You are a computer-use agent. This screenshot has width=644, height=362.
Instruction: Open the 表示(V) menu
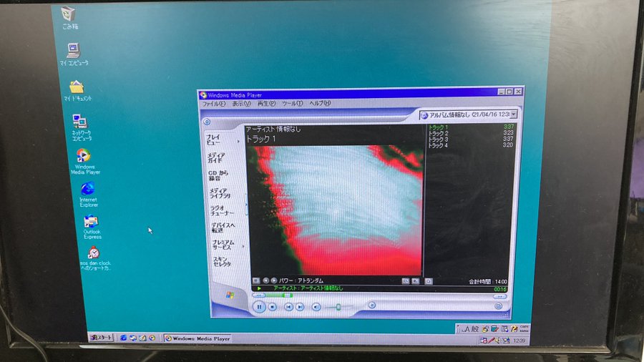tap(241, 104)
